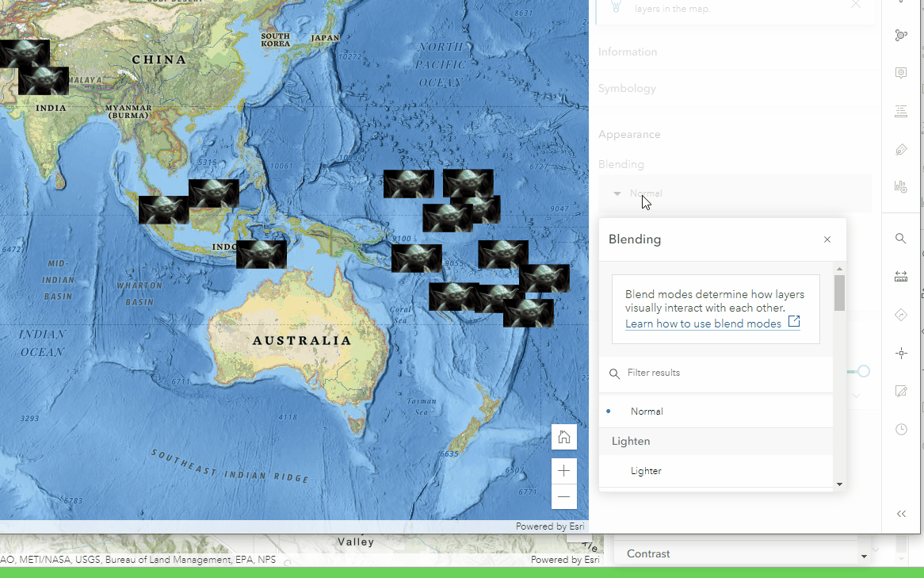The height and width of the screenshot is (578, 924).
Task: Click the lightbulb tip icon
Action: 616,6
